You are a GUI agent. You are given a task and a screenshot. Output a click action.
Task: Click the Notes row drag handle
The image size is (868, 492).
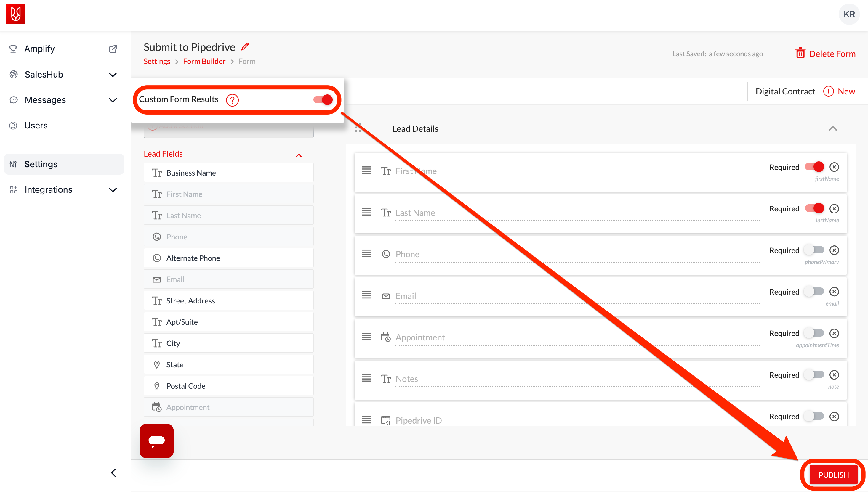(366, 378)
